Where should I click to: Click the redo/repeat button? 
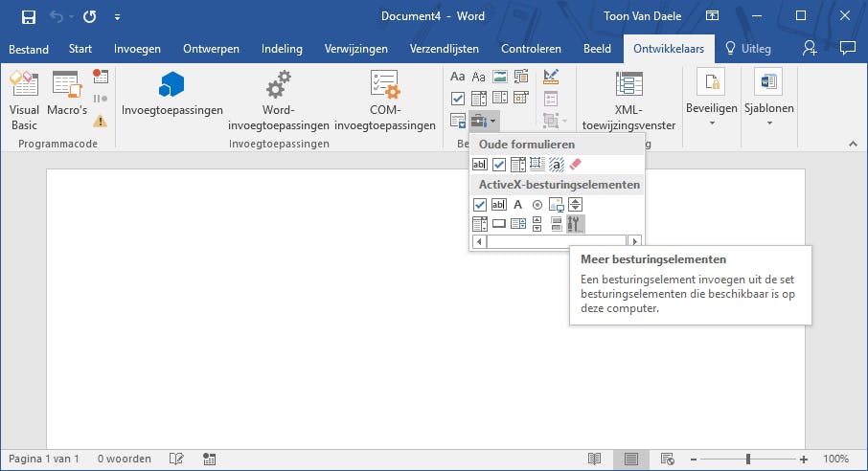click(x=90, y=16)
